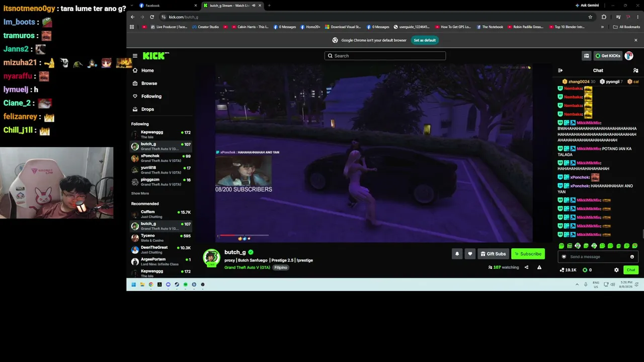This screenshot has height=362, width=644.
Task: Click the Ask Gemini button
Action: [586, 6]
